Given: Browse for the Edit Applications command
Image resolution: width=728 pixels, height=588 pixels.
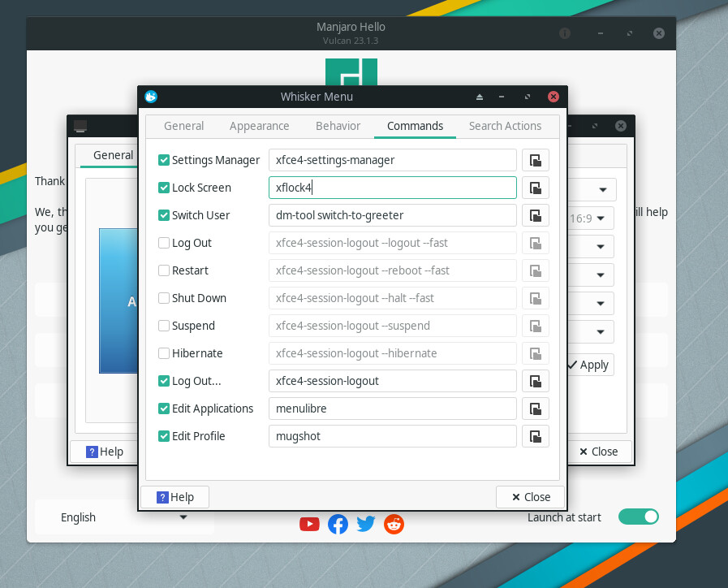Looking at the screenshot, I should [536, 409].
